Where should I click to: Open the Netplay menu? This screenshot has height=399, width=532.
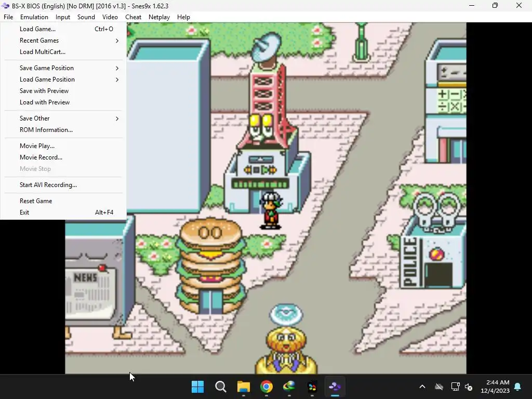[159, 17]
